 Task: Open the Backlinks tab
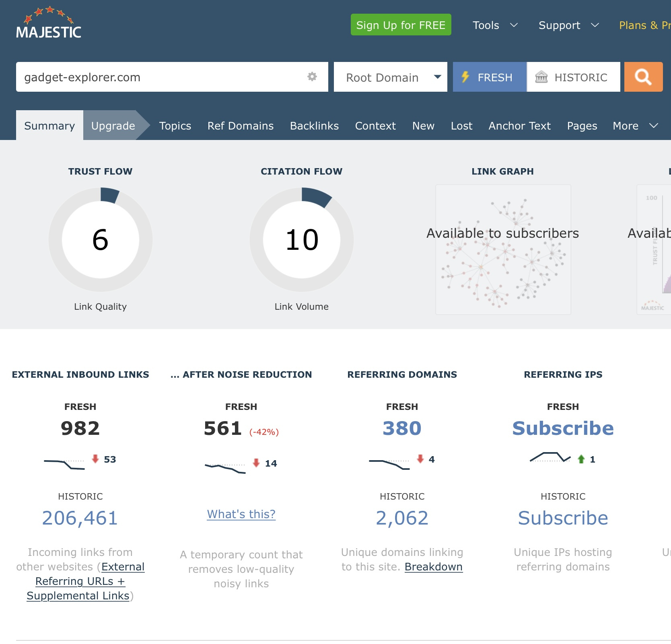tap(314, 126)
